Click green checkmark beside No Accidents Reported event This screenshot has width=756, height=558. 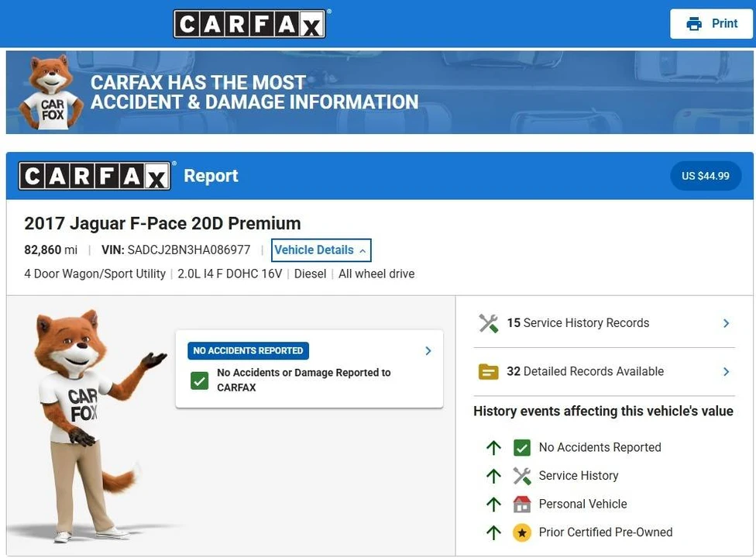tap(522, 447)
